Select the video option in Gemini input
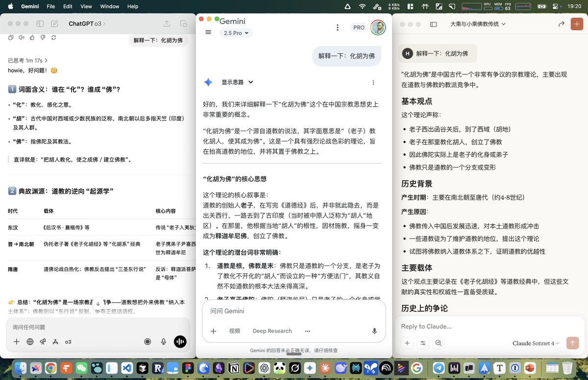This screenshot has width=588, height=380. pos(235,331)
